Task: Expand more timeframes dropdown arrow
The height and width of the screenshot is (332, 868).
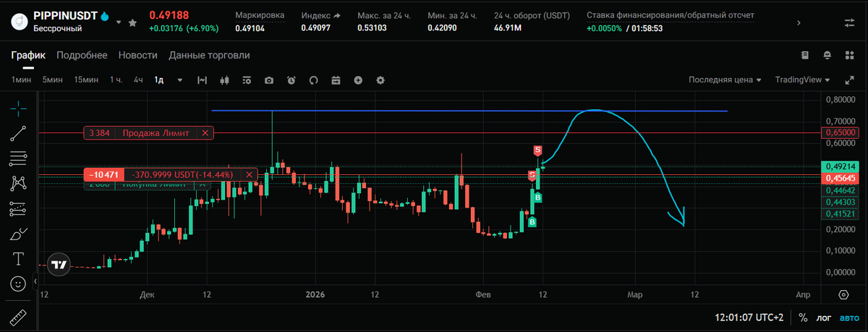Action: pyautogui.click(x=180, y=80)
